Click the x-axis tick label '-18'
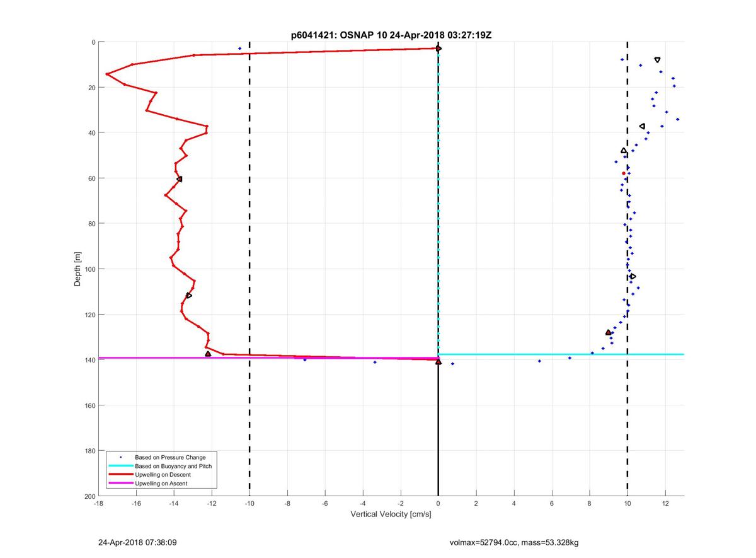This screenshot has width=756, height=558. click(x=98, y=503)
